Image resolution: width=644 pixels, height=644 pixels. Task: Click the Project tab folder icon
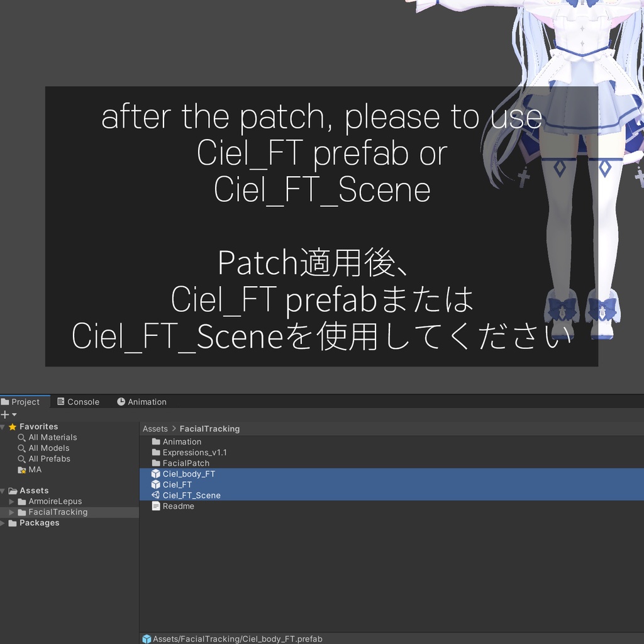click(6, 401)
